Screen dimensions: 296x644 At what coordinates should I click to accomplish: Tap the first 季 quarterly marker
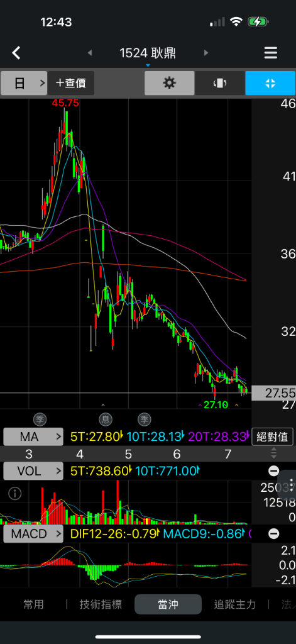tap(40, 419)
